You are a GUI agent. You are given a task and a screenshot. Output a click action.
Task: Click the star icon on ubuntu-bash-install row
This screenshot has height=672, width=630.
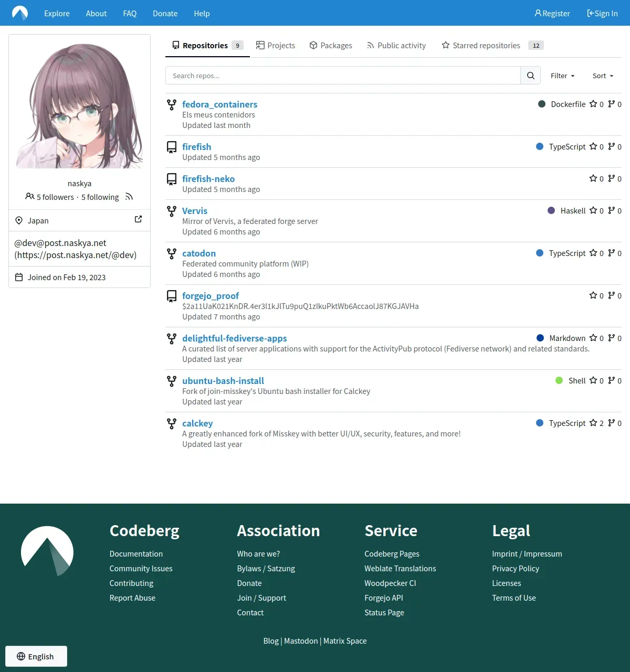click(x=593, y=380)
